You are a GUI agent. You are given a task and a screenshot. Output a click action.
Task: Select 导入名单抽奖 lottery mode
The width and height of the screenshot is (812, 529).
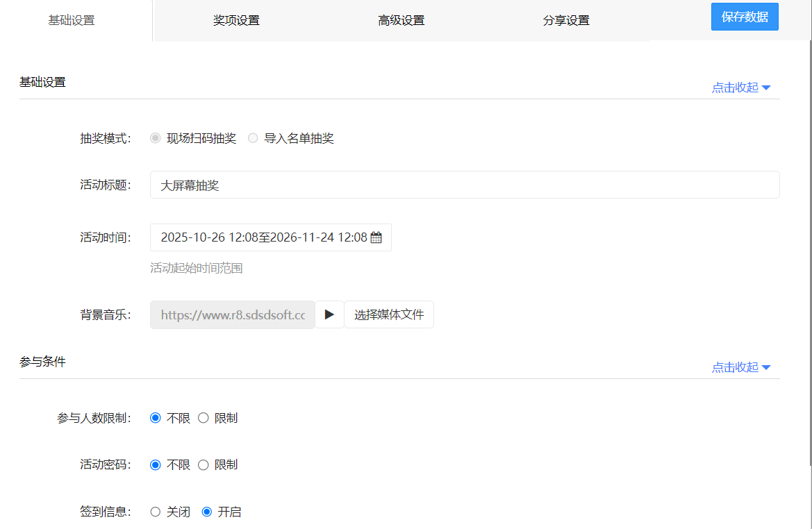tap(253, 137)
